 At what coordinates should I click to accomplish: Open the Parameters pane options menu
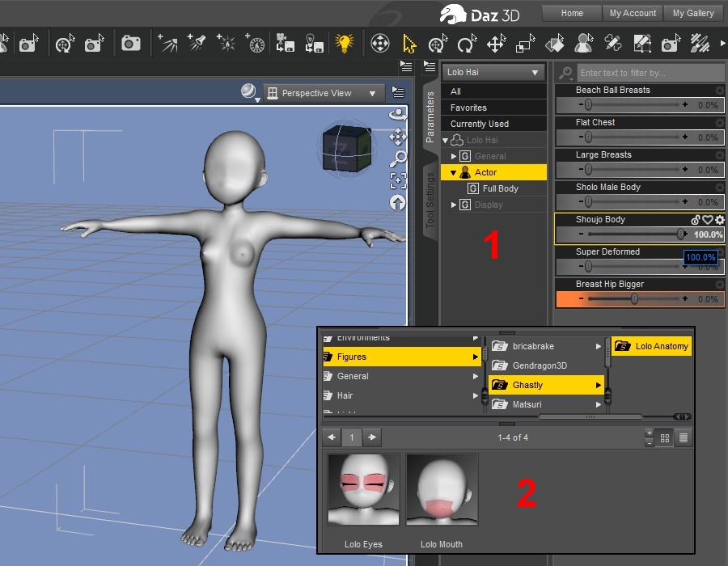click(430, 67)
